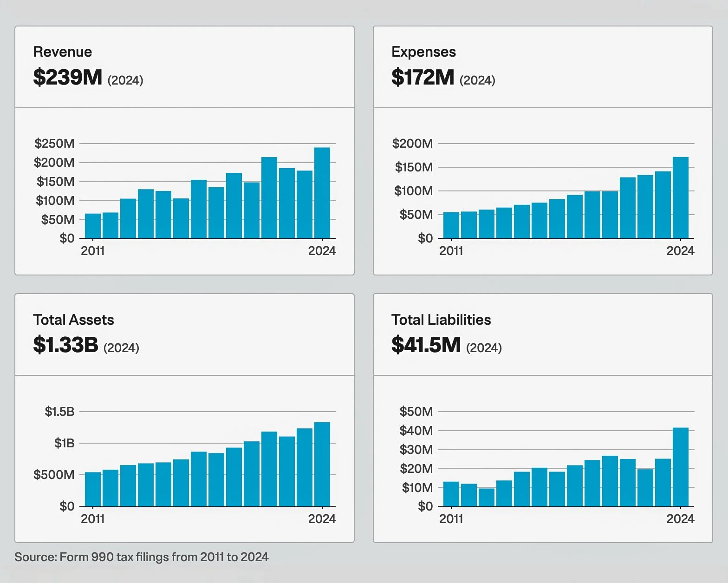Click the $100M axis label in Revenue chart
The image size is (728, 583).
click(x=55, y=201)
